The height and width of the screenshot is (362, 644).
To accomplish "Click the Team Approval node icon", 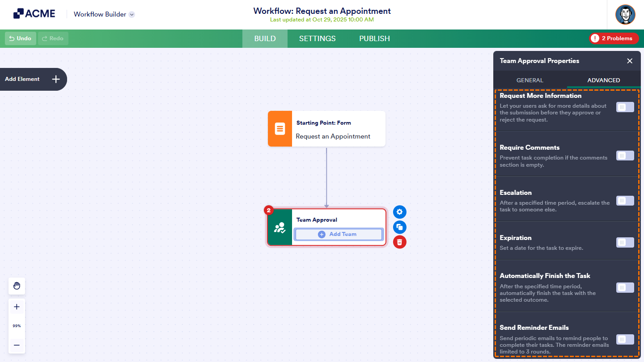I will coord(280,227).
